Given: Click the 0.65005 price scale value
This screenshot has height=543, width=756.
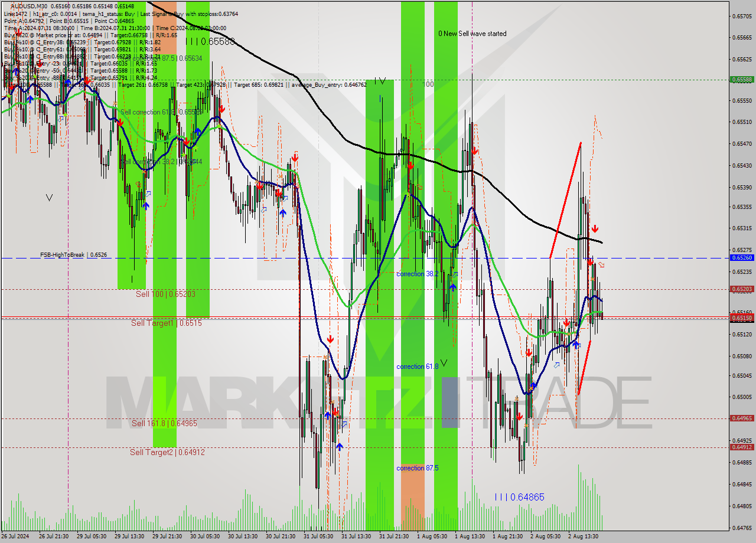Looking at the screenshot, I should [742, 397].
